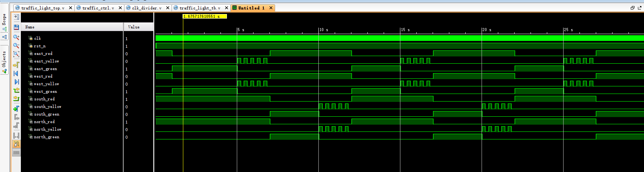Click the south_red value cell
The width and height of the screenshot is (644, 172).
(x=139, y=99)
